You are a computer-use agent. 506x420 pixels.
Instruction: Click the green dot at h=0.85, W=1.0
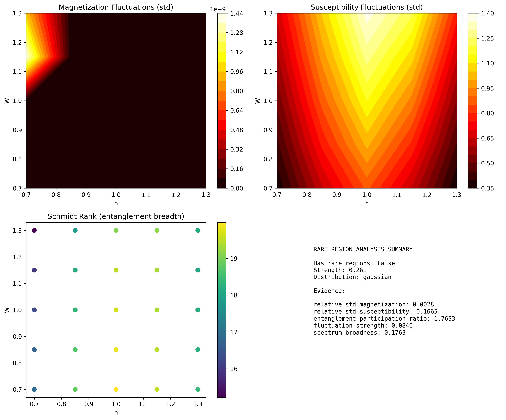75,310
